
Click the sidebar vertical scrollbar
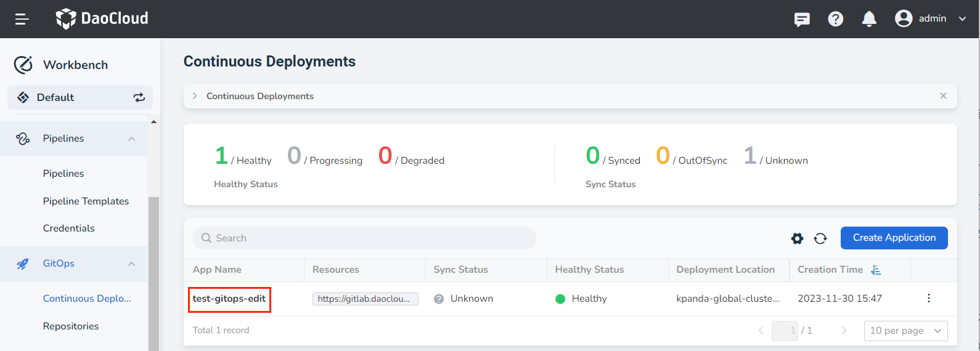click(153, 271)
